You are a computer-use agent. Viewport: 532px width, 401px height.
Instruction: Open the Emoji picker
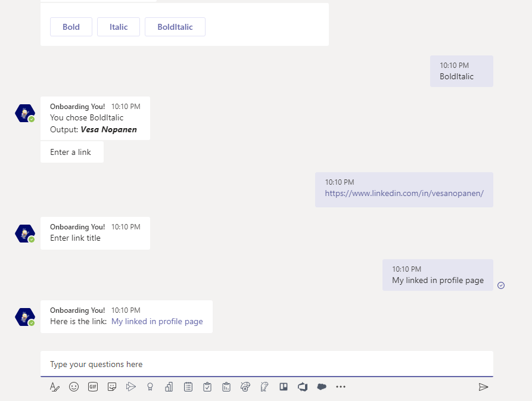tap(74, 387)
